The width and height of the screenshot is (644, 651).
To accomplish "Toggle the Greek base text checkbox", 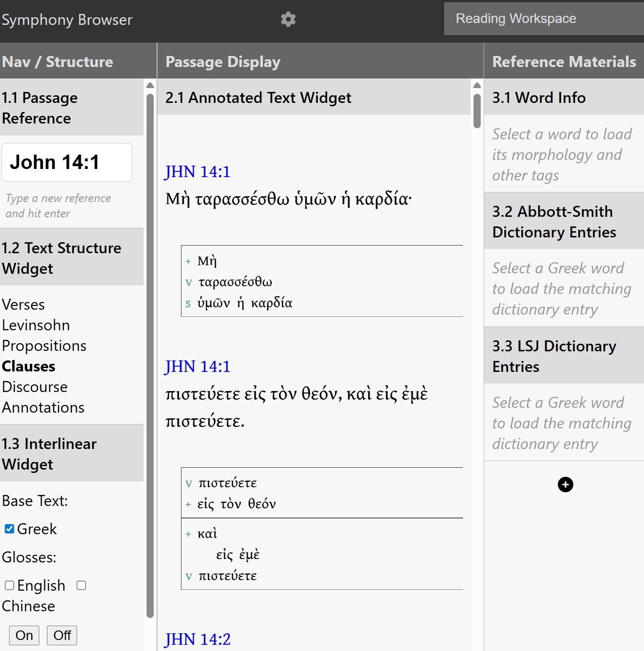I will click(x=10, y=529).
